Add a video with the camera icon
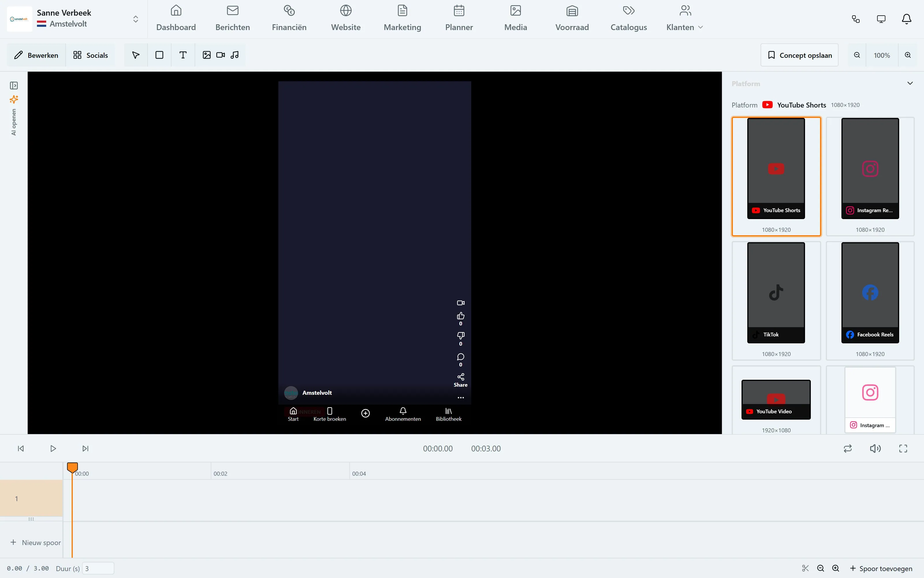Screen dimensions: 924x578 click(221, 55)
